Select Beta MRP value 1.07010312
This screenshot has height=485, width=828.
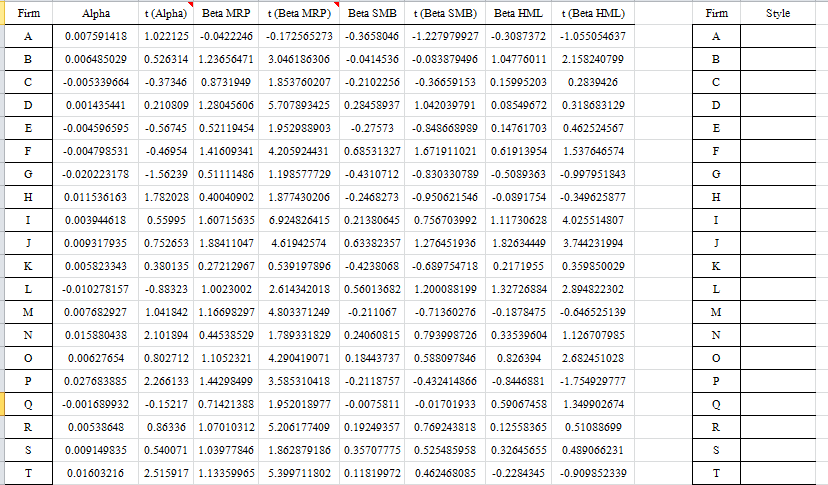point(226,427)
